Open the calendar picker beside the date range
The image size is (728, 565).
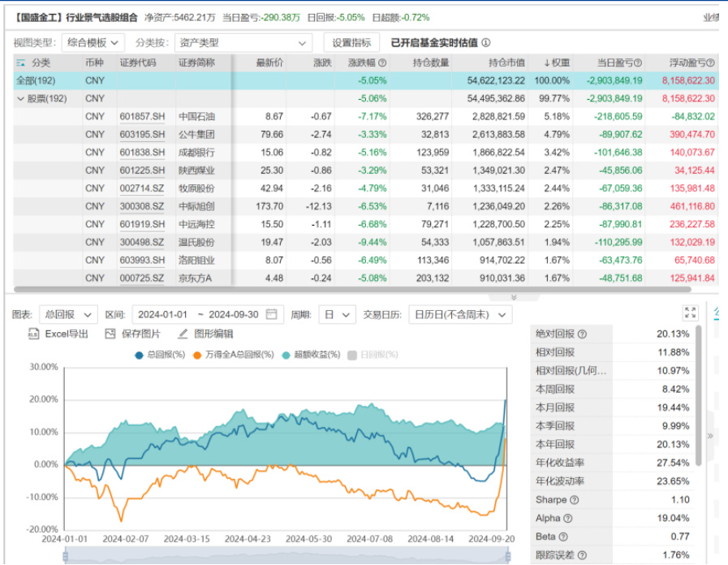click(271, 314)
